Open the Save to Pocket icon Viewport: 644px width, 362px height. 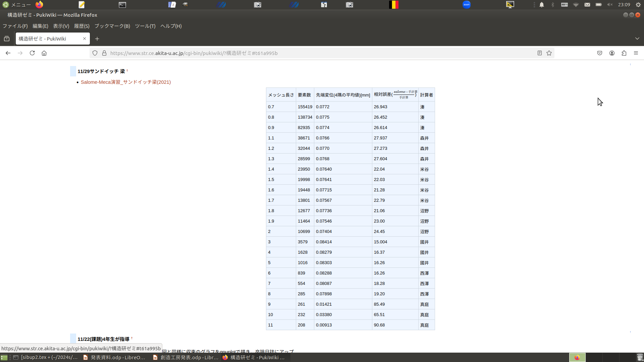tap(600, 53)
